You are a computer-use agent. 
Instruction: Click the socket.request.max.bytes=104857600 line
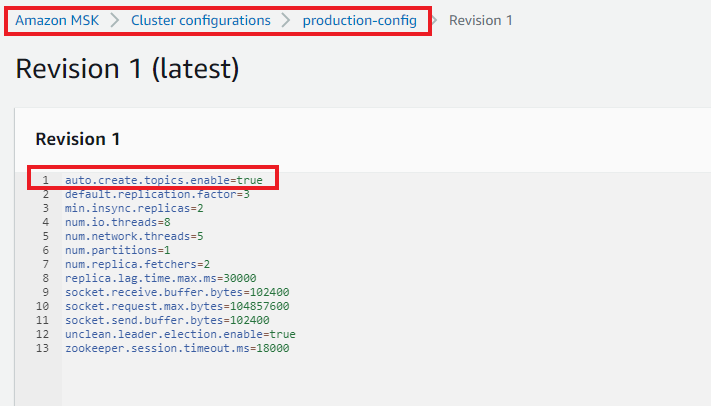[x=177, y=306]
